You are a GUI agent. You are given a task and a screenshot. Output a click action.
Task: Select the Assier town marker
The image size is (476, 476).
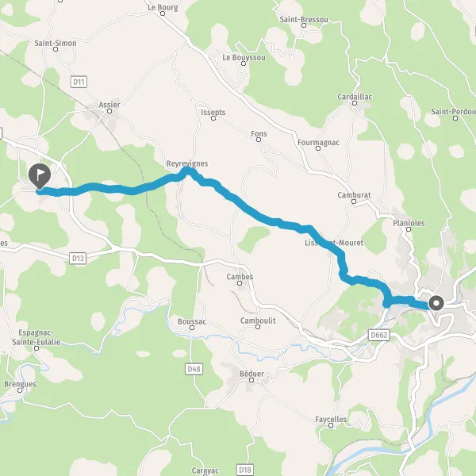pyautogui.click(x=109, y=111)
